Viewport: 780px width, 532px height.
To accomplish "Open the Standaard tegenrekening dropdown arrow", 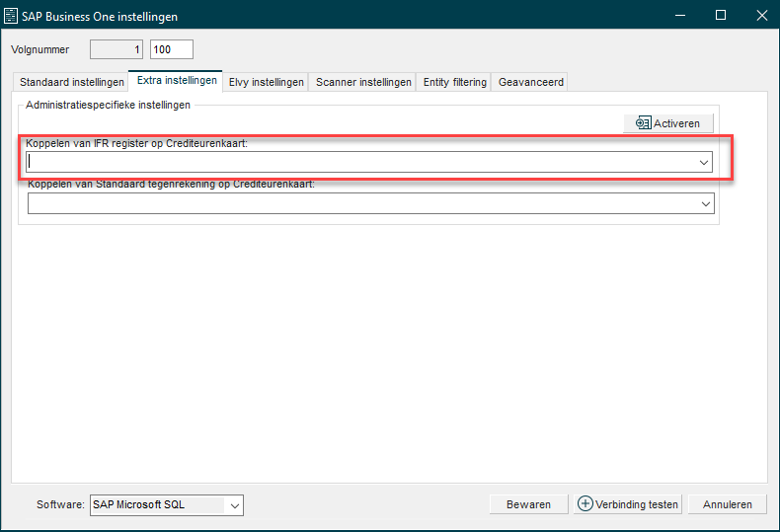I will click(x=705, y=204).
